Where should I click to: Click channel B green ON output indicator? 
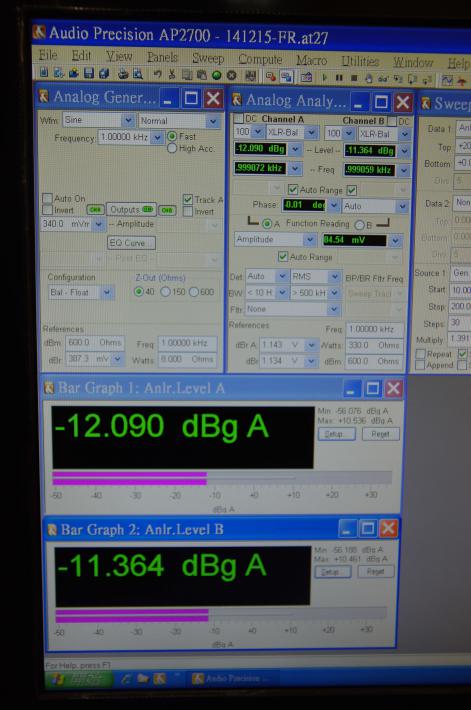pos(167,210)
